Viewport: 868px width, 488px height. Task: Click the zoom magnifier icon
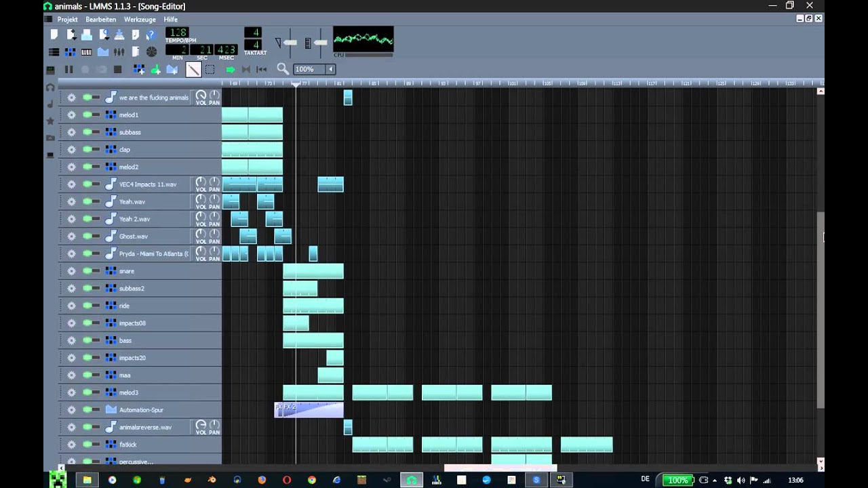point(283,69)
